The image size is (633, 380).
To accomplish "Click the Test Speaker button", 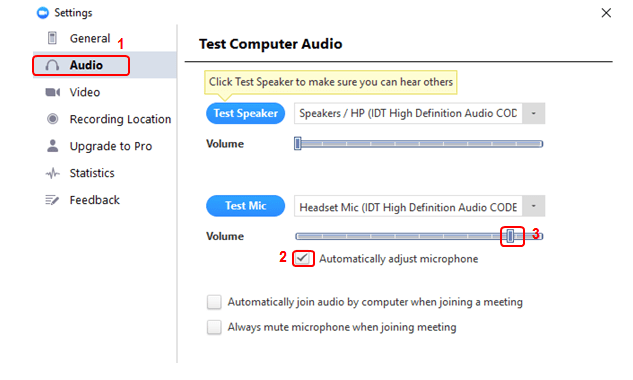I will (x=245, y=113).
